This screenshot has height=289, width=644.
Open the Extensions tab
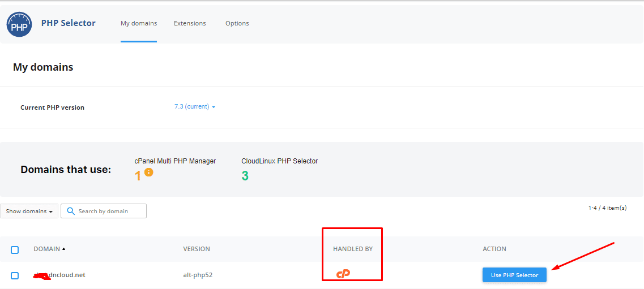coord(190,23)
